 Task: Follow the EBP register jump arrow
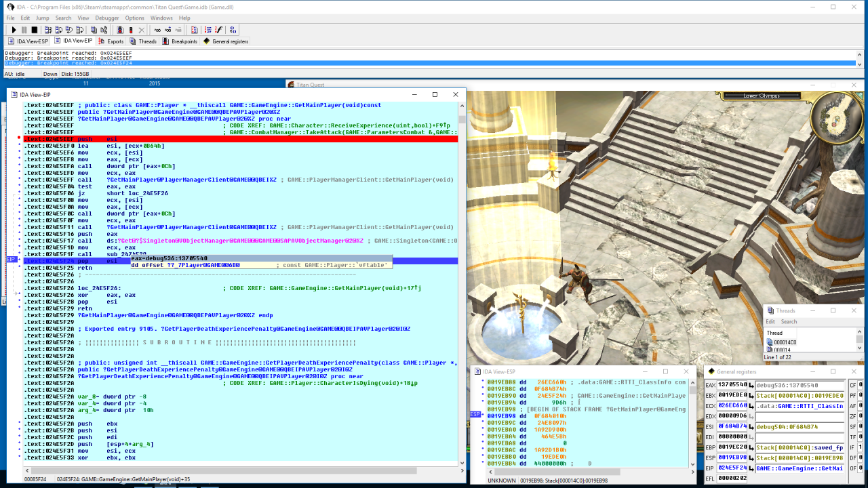[751, 447]
